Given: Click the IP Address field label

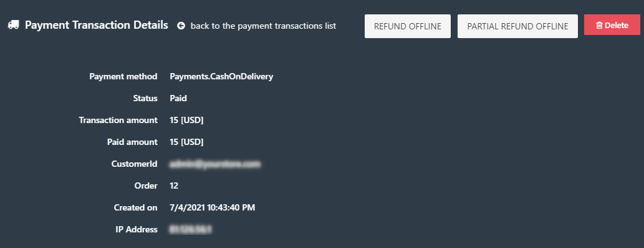Looking at the screenshot, I should click(137, 229).
